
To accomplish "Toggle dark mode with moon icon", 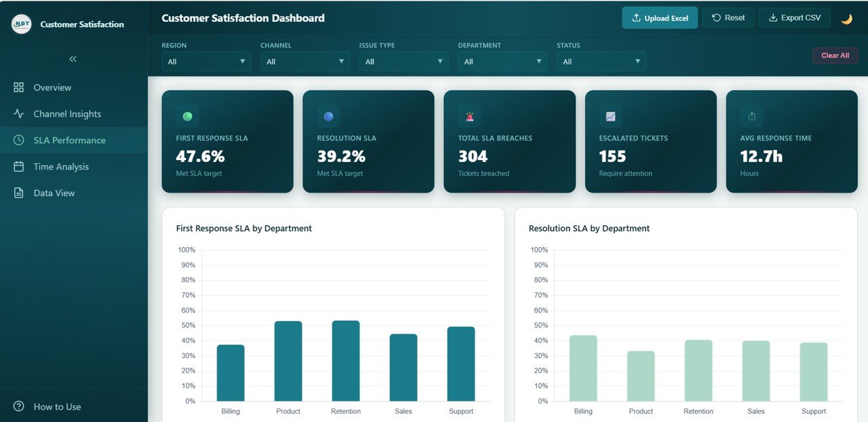I will tap(846, 18).
